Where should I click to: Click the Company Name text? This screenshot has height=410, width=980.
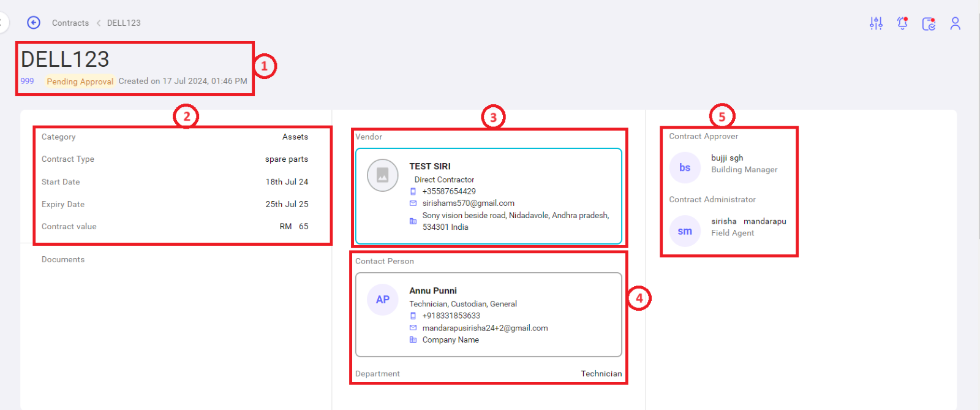451,340
